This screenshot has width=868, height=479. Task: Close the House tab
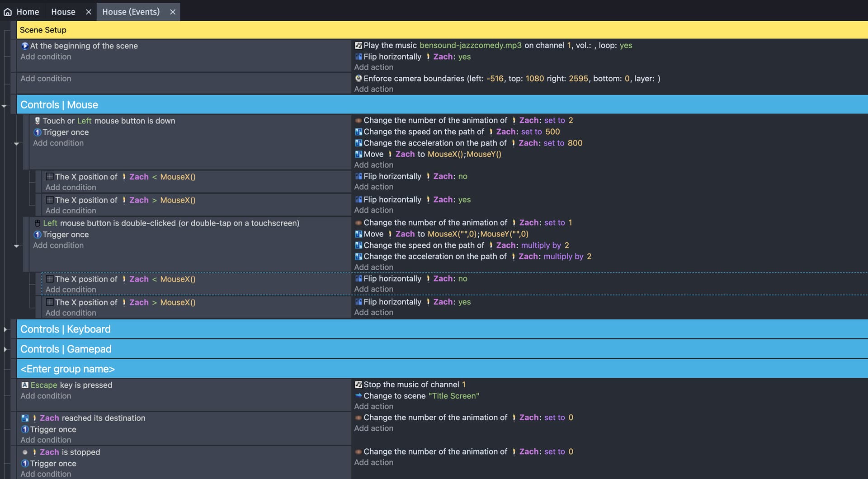click(89, 12)
